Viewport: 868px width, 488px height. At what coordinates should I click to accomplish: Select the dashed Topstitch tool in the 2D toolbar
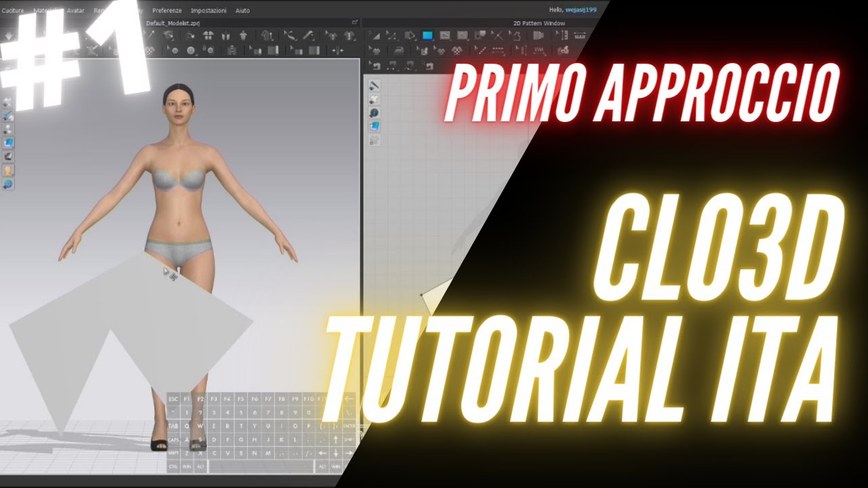498,50
